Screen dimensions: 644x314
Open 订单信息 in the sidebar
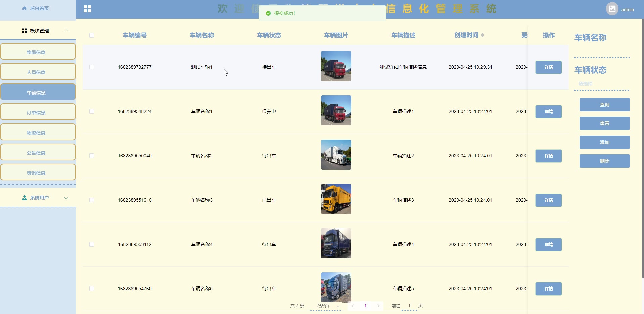click(x=38, y=112)
